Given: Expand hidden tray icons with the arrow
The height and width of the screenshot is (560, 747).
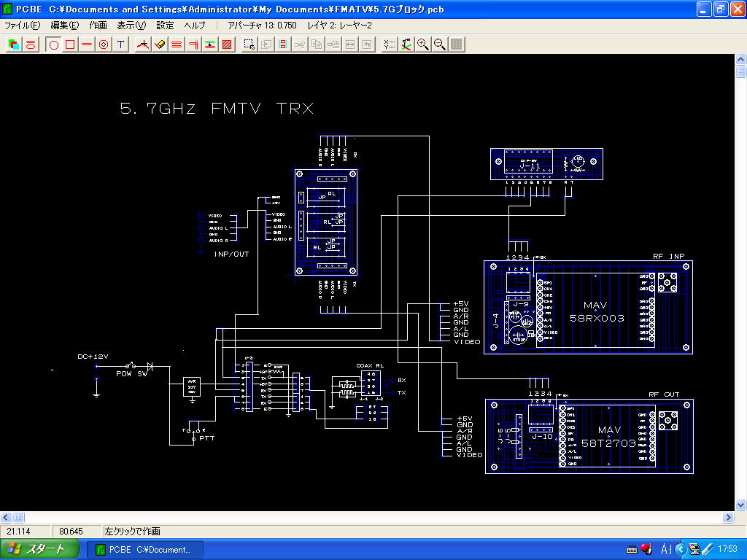Looking at the screenshot, I should (681, 550).
